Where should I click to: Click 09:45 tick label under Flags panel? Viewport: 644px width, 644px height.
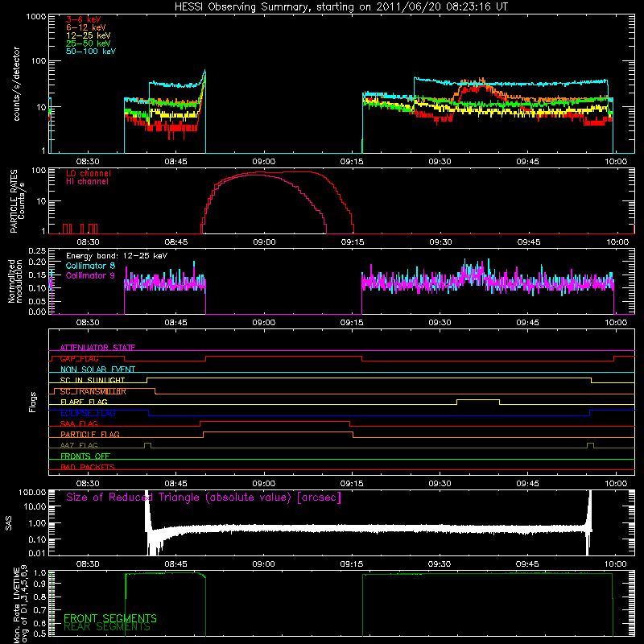point(528,484)
